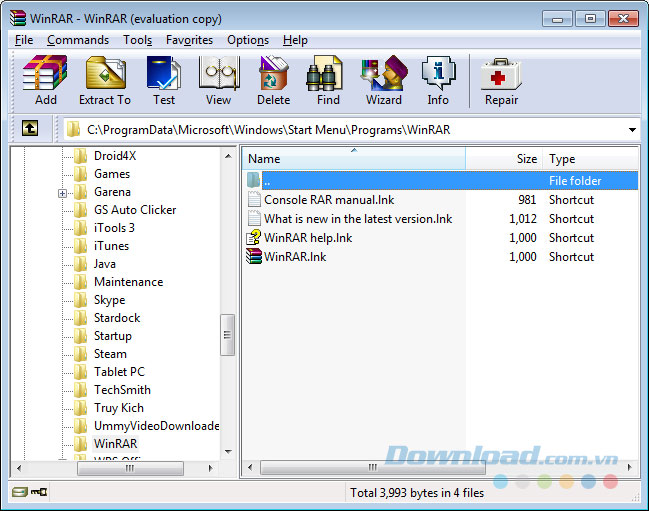
Task: Select the Maintenance folder in tree
Action: click(128, 282)
